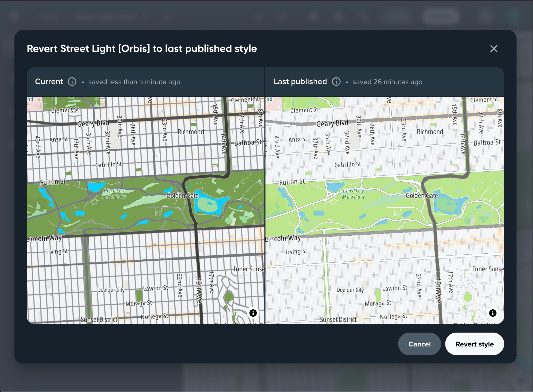The width and height of the screenshot is (533, 392).
Task: Open attribution info on Last published map
Action: click(493, 313)
